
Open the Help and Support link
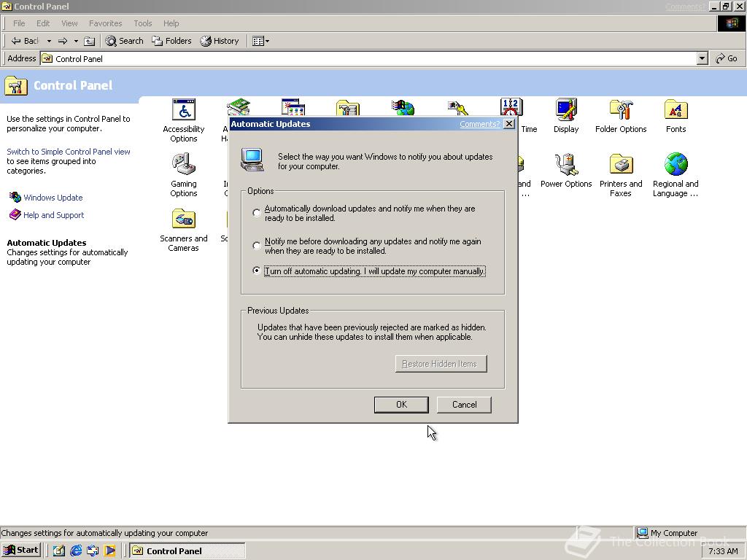53,215
